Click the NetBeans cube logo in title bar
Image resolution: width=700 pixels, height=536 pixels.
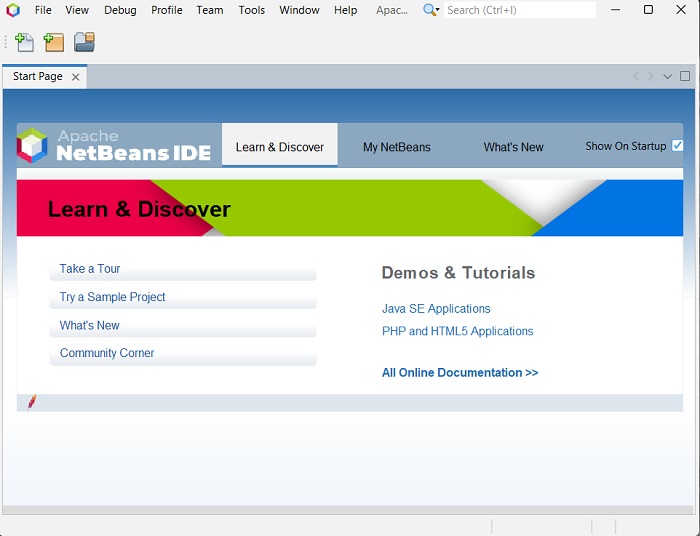point(13,10)
